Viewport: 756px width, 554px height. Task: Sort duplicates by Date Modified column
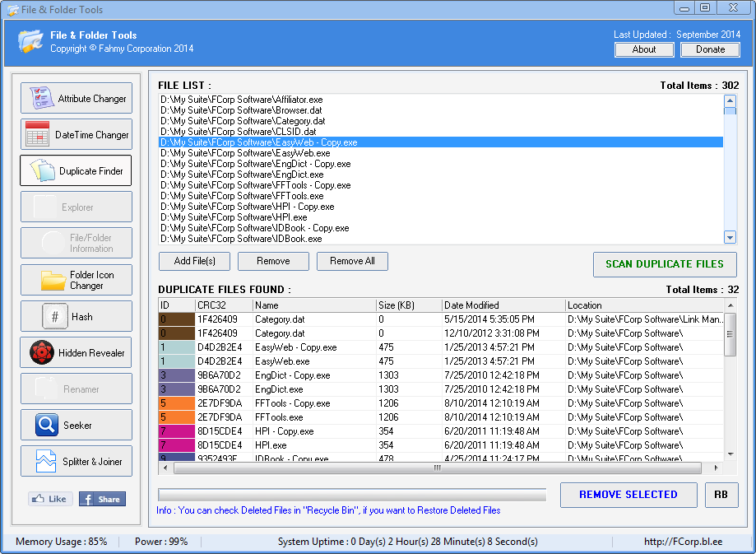[x=503, y=305]
